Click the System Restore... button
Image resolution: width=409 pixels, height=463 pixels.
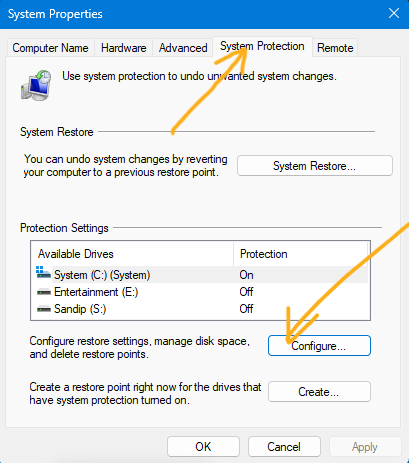click(315, 166)
